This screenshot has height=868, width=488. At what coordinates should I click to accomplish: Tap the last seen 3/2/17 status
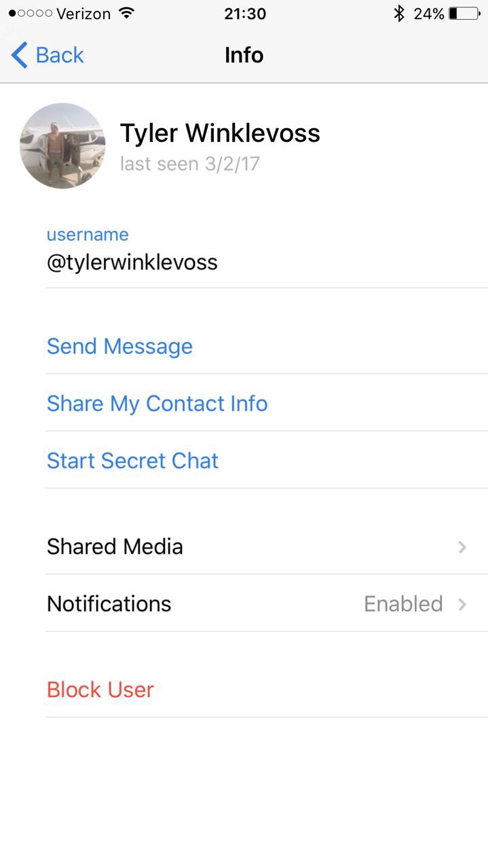pyautogui.click(x=190, y=164)
